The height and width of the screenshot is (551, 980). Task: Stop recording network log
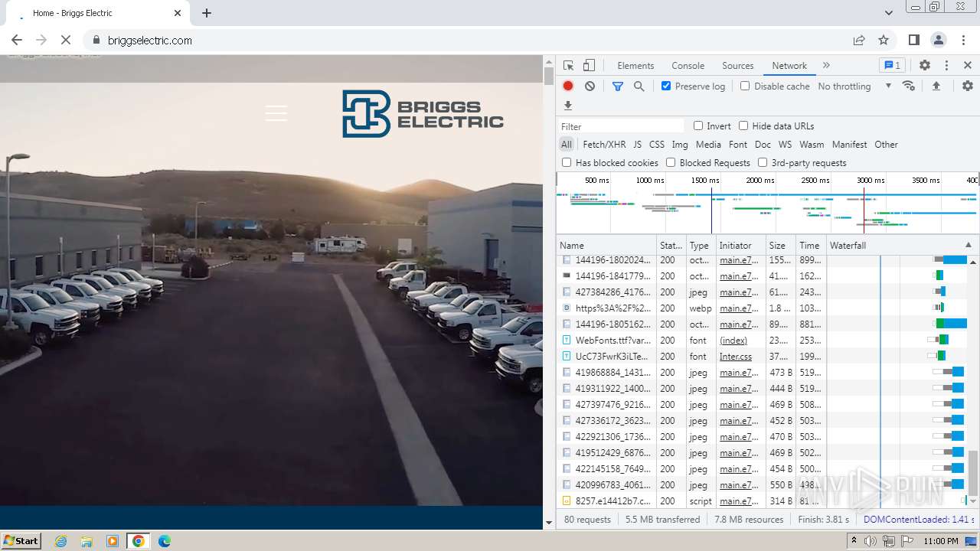pos(568,86)
